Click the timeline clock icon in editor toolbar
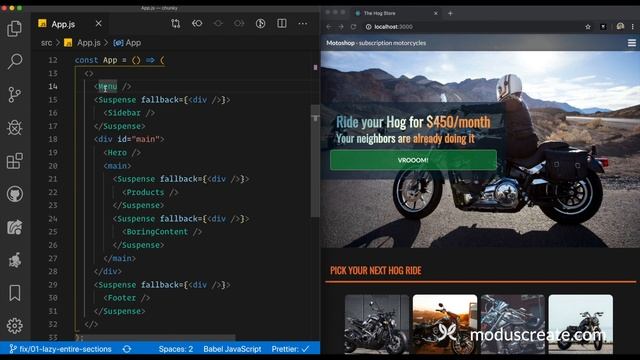640x360 pixels. (x=260, y=24)
